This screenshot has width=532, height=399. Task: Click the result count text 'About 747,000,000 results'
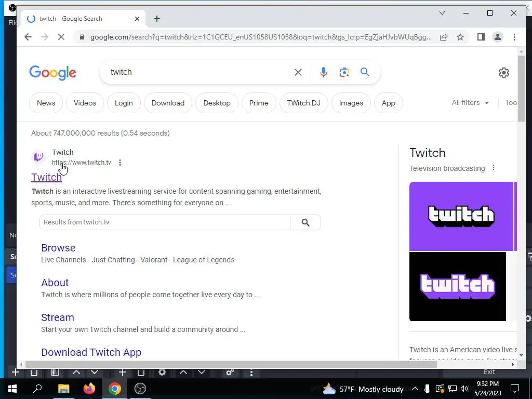click(75, 133)
